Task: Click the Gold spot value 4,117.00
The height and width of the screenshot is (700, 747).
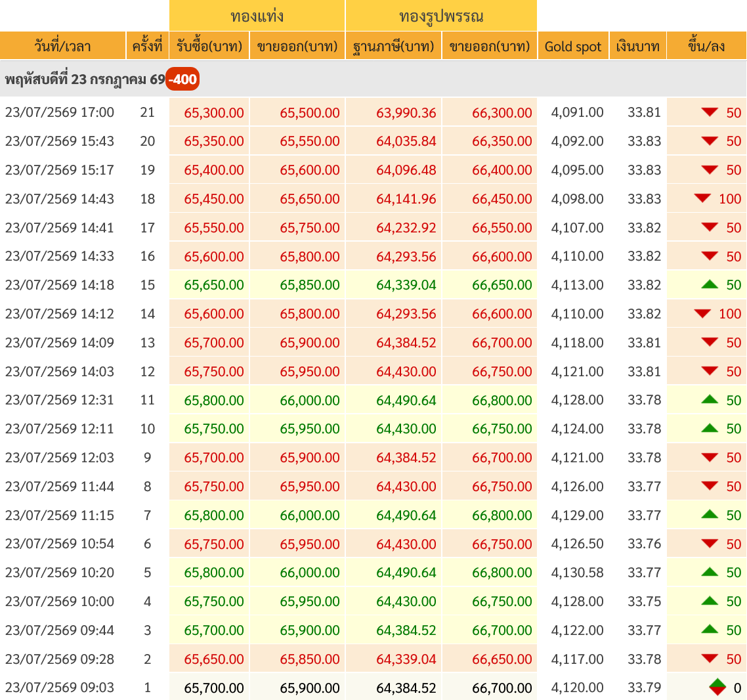Action: click(x=577, y=659)
